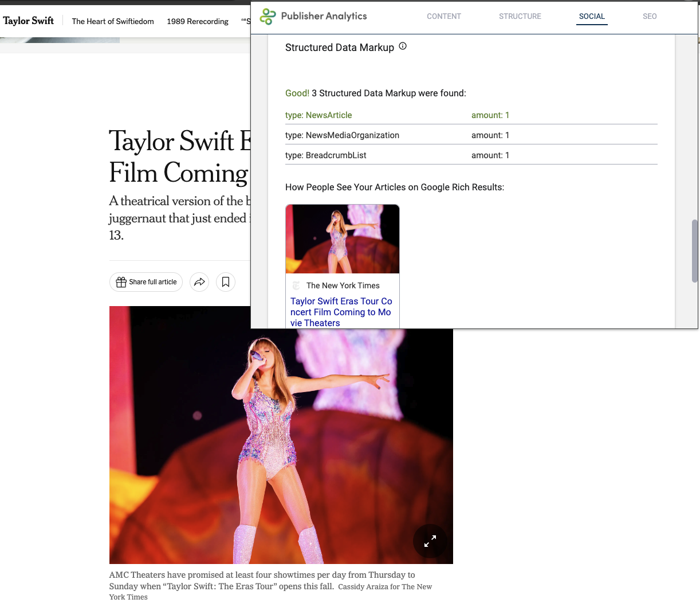Switch to the CONTENT tab

click(x=444, y=17)
